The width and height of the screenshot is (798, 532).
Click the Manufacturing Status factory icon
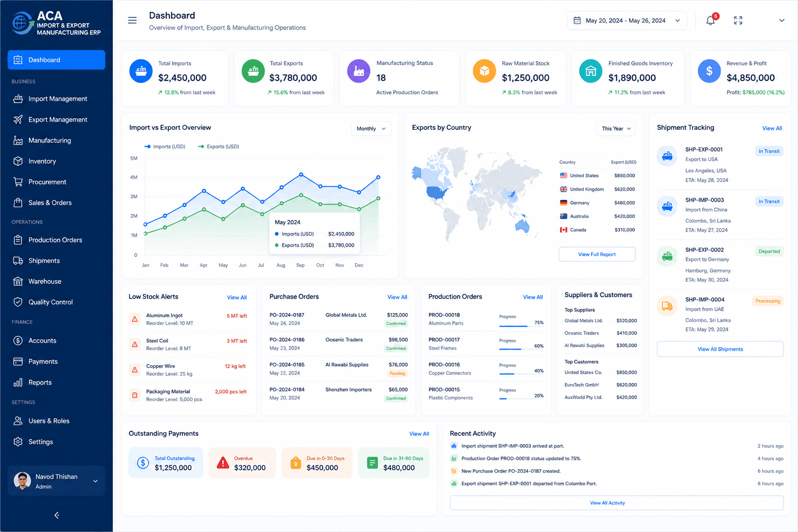358,71
